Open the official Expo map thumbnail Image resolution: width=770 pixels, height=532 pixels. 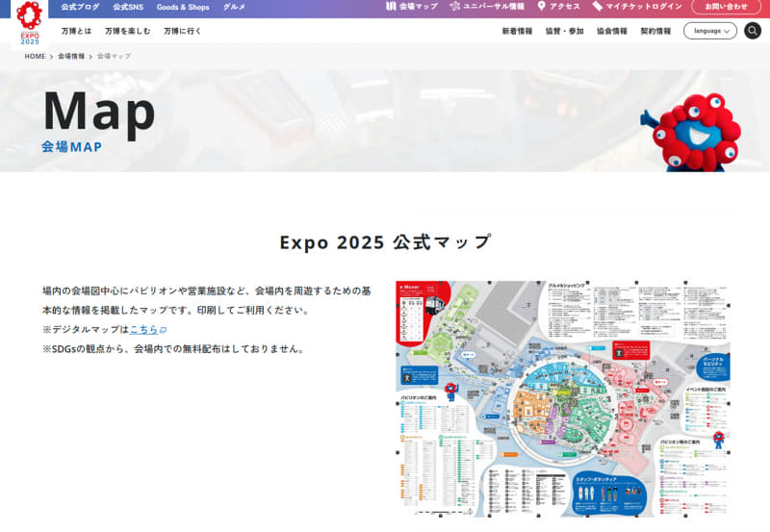[563, 399]
